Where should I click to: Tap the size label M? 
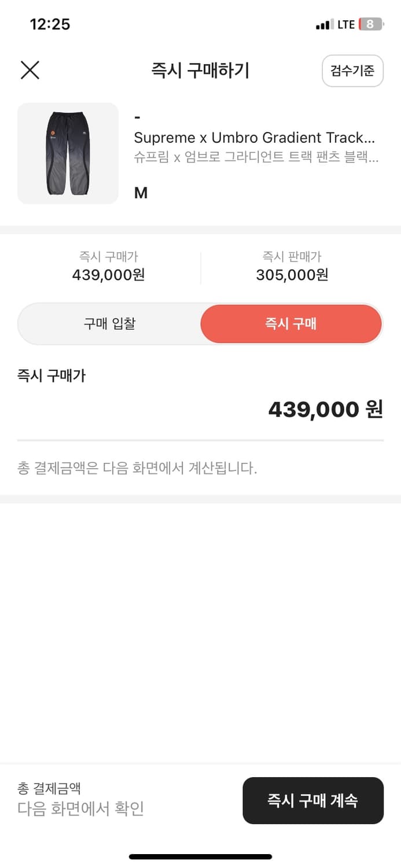click(141, 193)
